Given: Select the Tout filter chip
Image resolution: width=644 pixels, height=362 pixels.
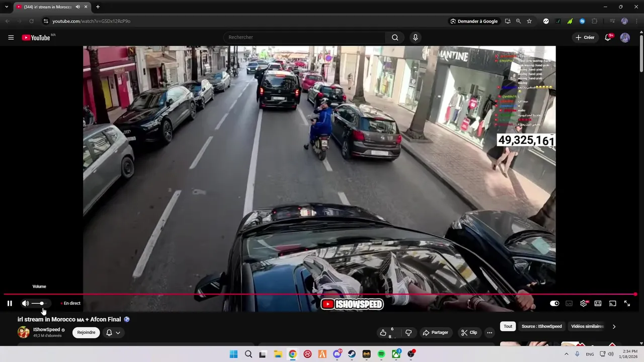Looking at the screenshot, I should 508,326.
